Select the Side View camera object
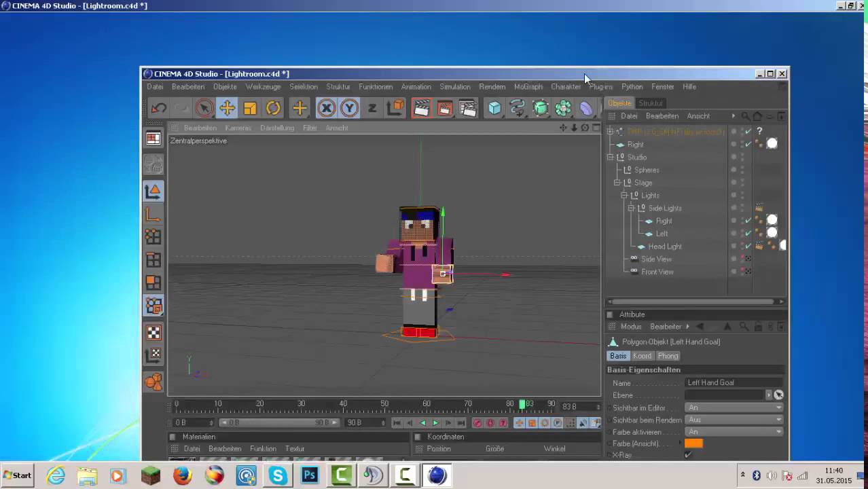Image resolution: width=868 pixels, height=489 pixels. tap(656, 259)
